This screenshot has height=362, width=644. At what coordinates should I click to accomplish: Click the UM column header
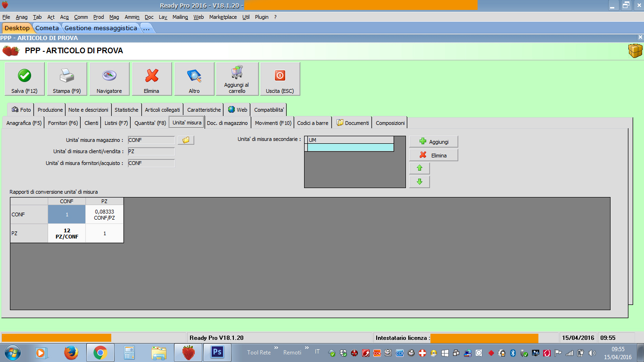click(x=350, y=140)
